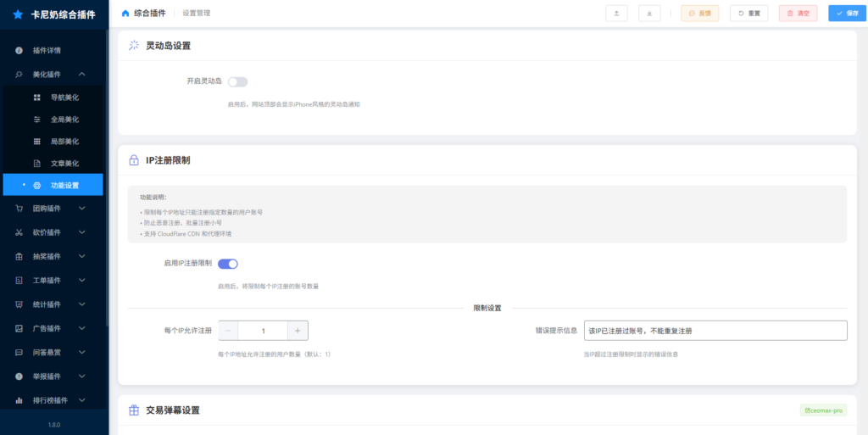Click the upload icon button in top toolbar

[x=617, y=14]
